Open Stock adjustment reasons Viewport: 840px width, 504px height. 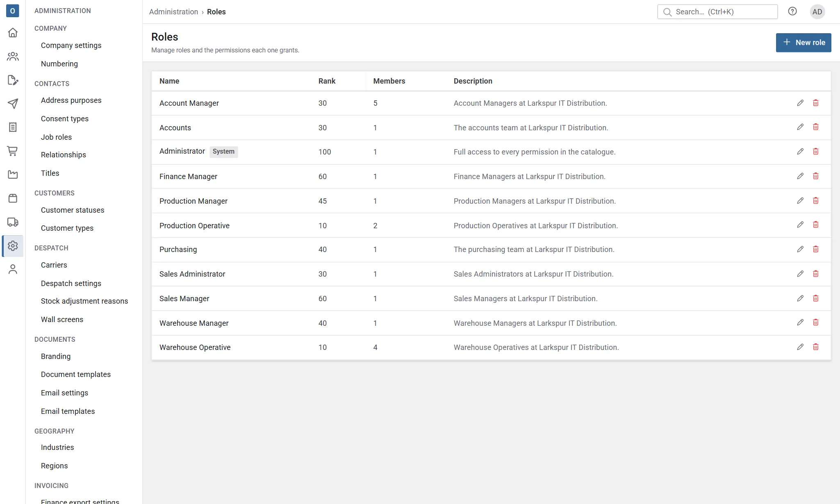point(84,301)
